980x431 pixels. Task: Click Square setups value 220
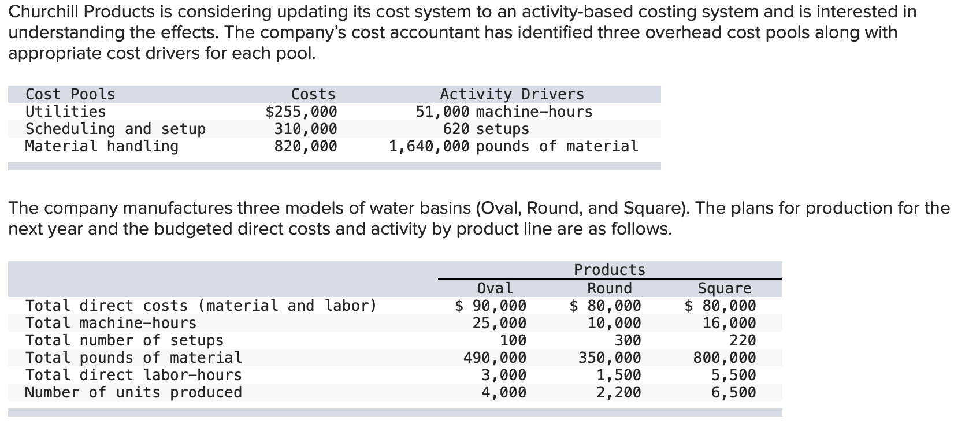pyautogui.click(x=743, y=340)
